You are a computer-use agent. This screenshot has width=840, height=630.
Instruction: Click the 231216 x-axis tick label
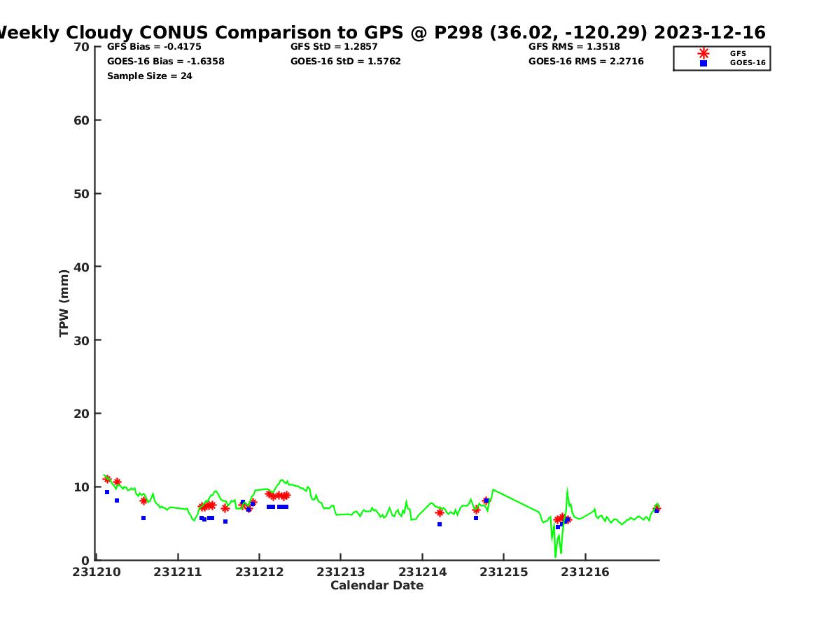(x=584, y=573)
